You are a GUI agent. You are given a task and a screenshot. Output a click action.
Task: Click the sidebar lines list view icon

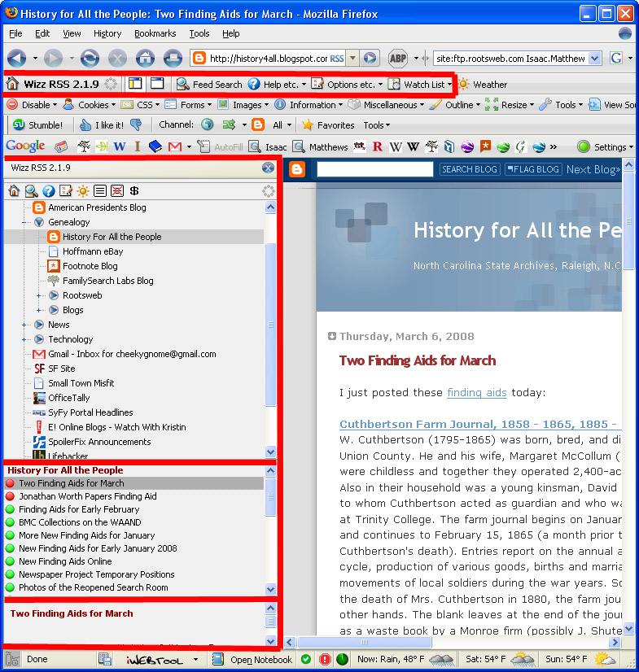click(x=100, y=190)
